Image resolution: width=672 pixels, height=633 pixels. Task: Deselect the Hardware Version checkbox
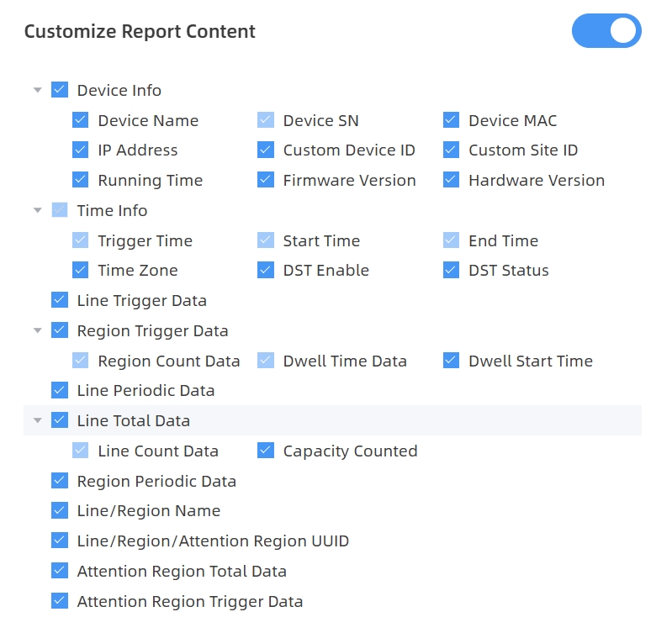coord(452,180)
